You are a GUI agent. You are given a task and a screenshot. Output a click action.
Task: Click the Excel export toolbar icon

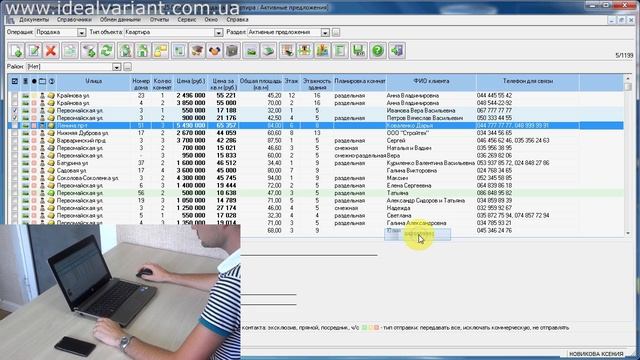click(340, 51)
